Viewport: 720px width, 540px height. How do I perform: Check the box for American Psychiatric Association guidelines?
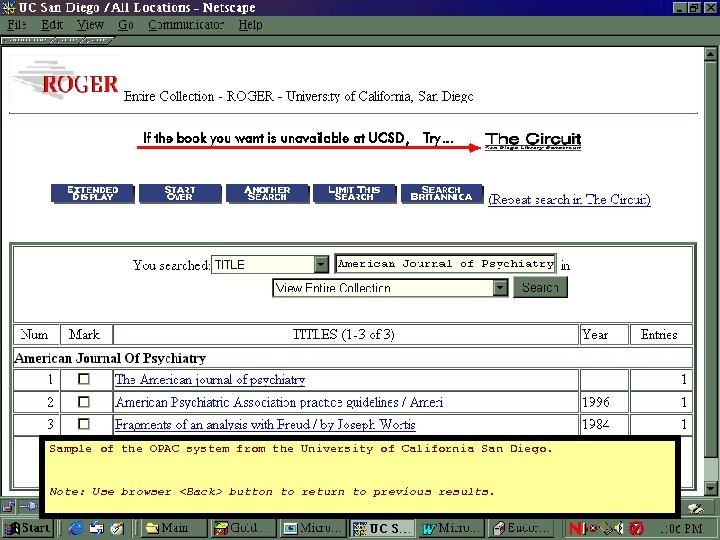pyautogui.click(x=84, y=402)
